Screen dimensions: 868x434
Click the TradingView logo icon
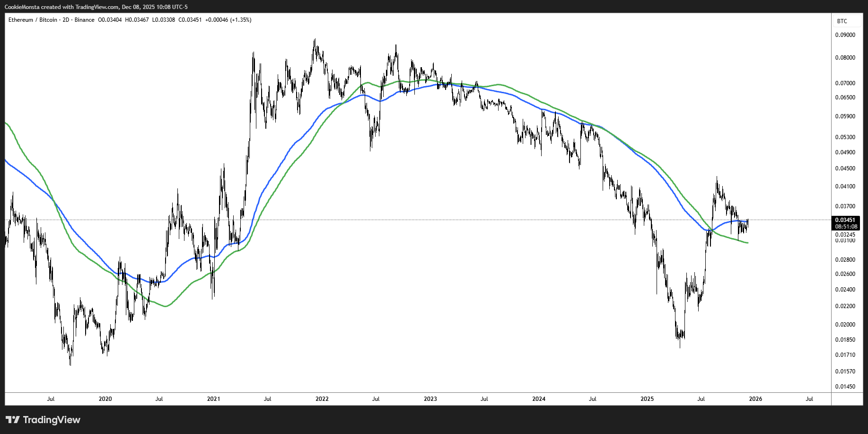pyautogui.click(x=12, y=420)
